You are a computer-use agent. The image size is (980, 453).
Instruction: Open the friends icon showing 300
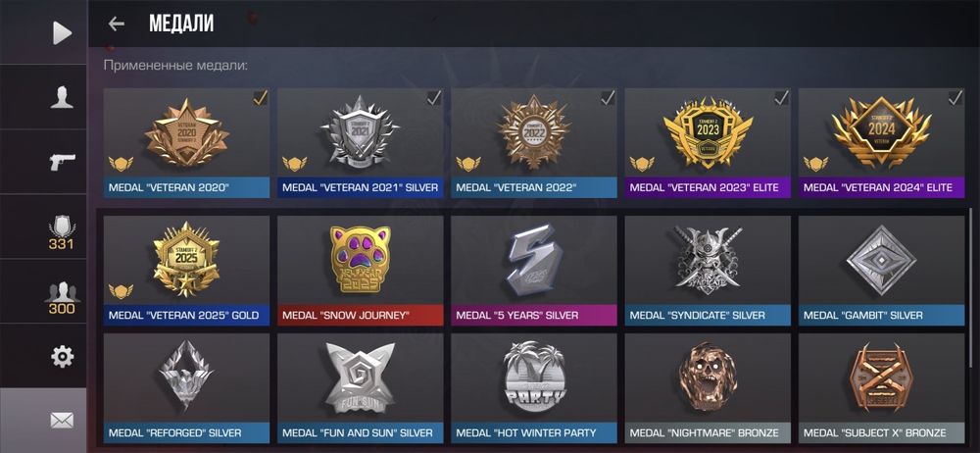point(61,298)
